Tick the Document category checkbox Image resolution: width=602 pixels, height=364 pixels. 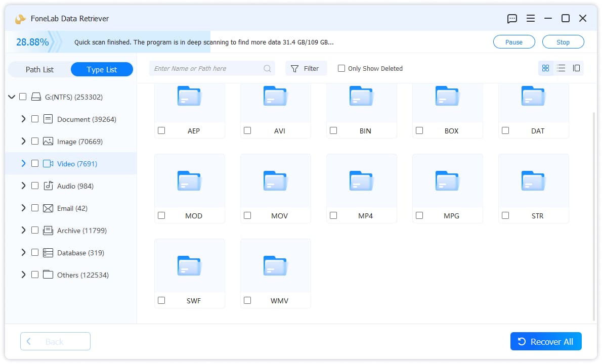[35, 119]
